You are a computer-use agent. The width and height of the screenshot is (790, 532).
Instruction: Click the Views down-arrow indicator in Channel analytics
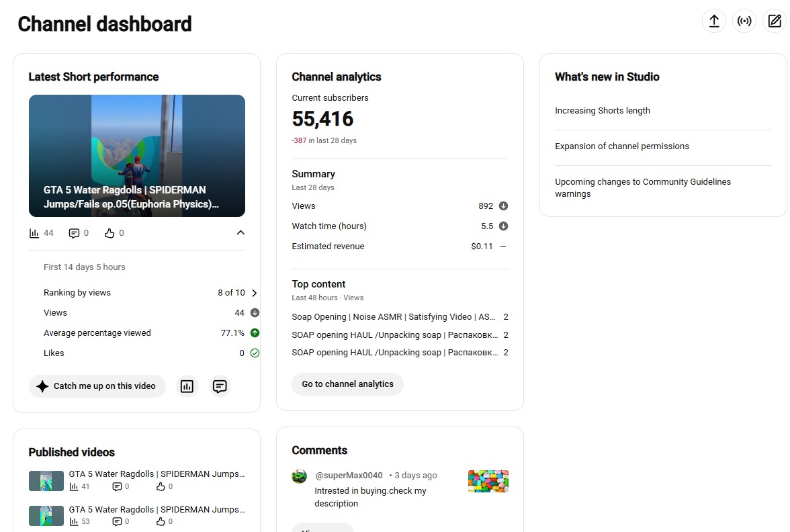pos(503,206)
